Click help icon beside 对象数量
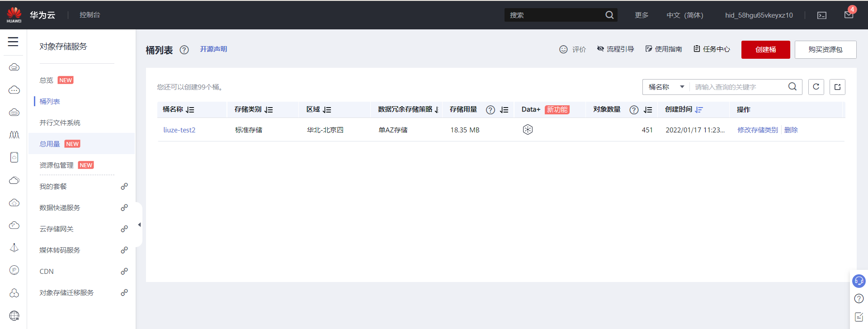 pos(634,110)
